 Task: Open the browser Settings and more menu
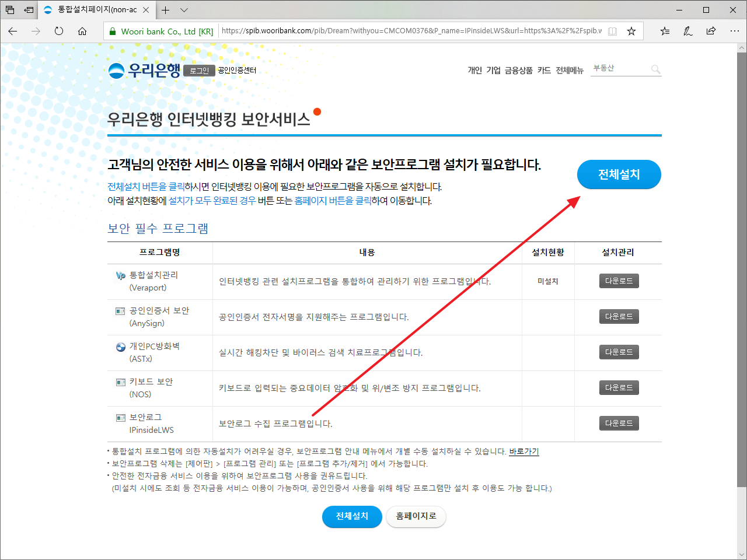[x=734, y=32]
